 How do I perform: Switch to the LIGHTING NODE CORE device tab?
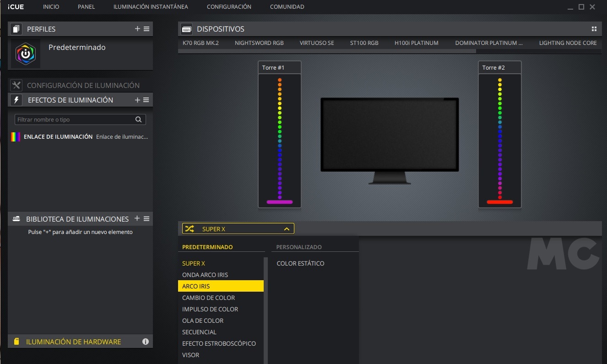click(x=568, y=43)
